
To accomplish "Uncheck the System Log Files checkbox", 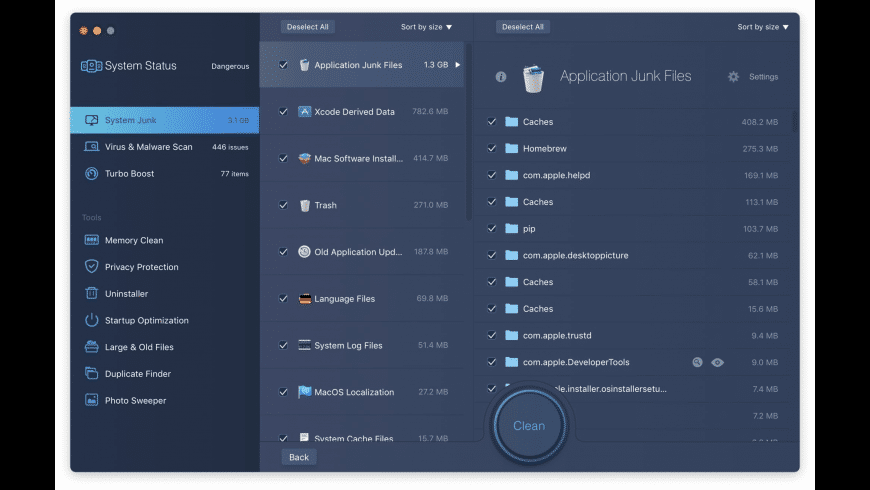I will pos(283,345).
